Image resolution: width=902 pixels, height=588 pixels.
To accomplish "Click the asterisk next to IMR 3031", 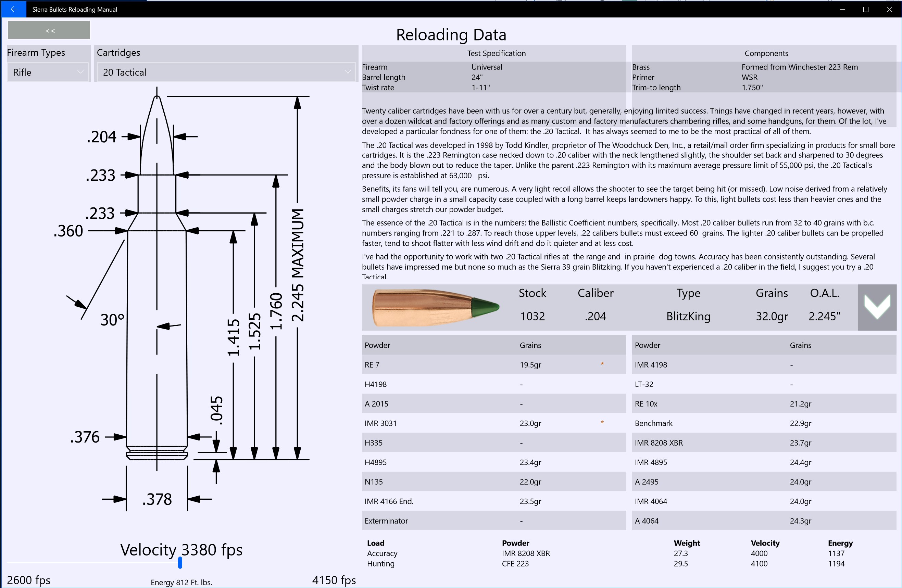I will point(602,422).
